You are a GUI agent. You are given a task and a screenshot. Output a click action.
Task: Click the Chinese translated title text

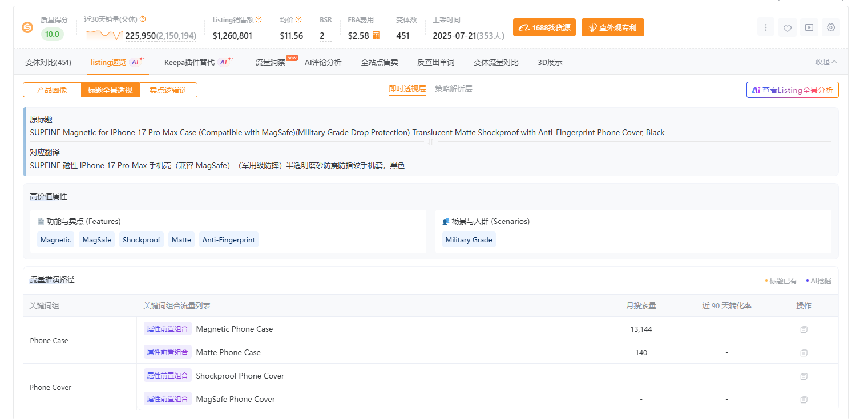[217, 165]
